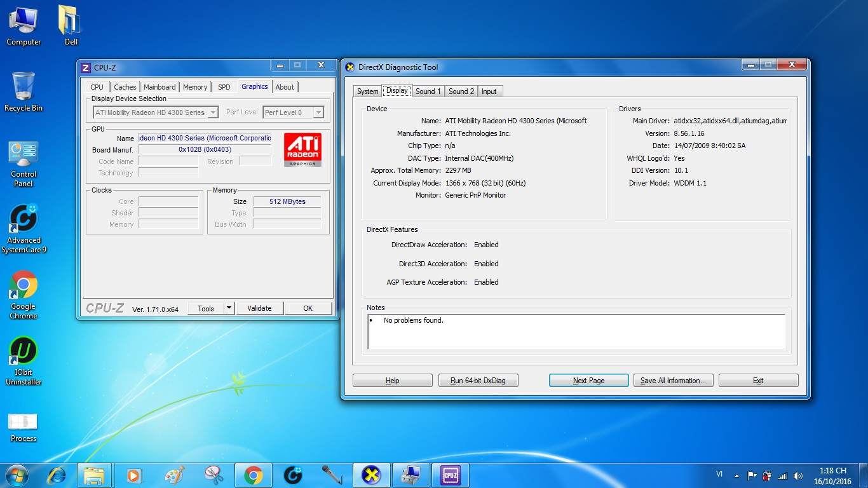Open Windows Explorer taskbar icon
868x488 pixels.
94,475
